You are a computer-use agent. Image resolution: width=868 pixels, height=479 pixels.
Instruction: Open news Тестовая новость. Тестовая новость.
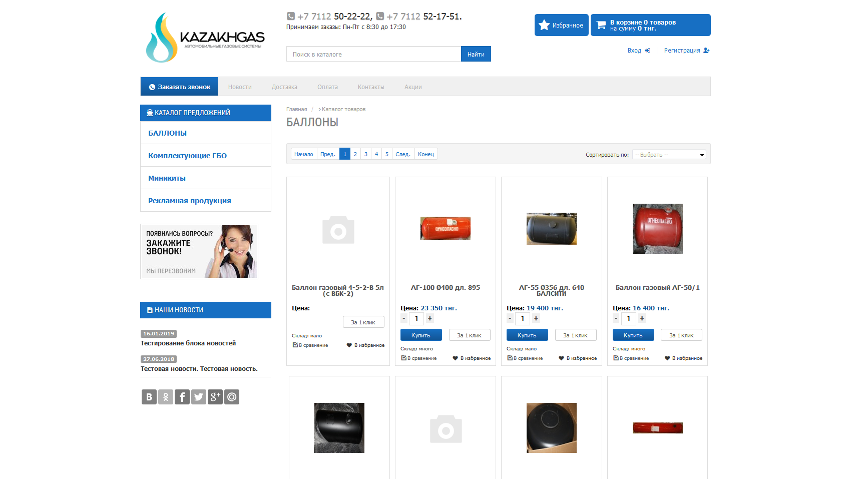click(199, 369)
